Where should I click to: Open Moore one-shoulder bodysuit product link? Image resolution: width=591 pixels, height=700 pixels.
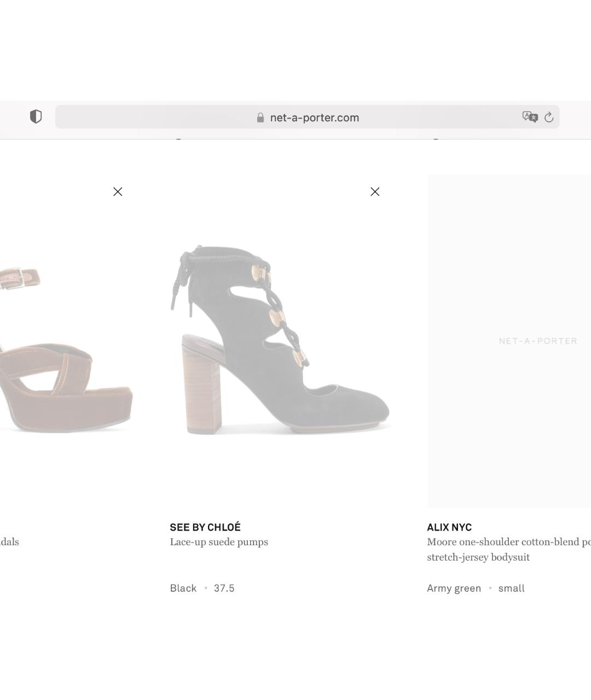[x=509, y=550]
